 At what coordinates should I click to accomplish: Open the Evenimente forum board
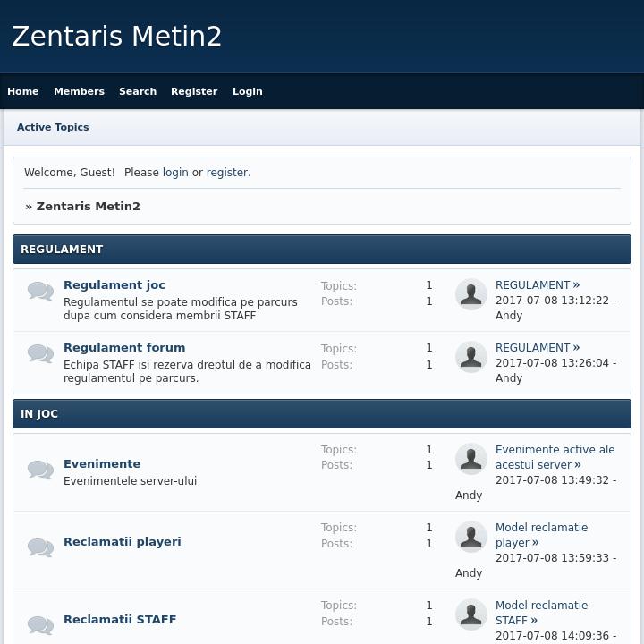[102, 464]
